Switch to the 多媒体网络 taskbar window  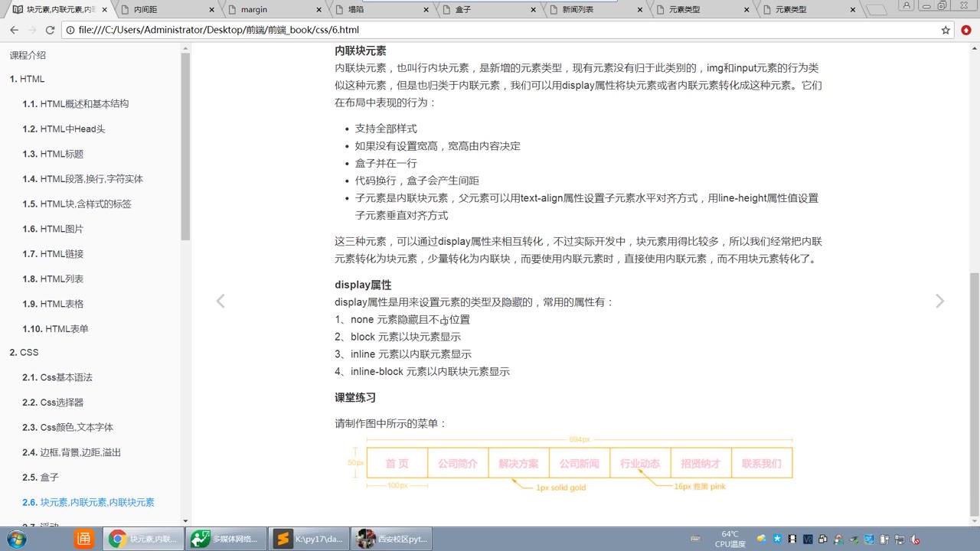[x=226, y=538]
